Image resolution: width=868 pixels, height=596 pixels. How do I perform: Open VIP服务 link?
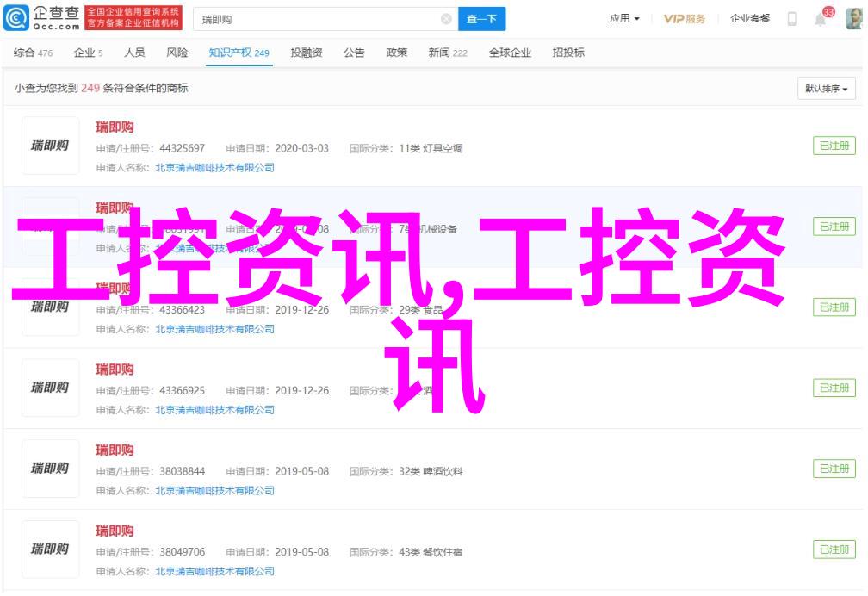point(685,19)
